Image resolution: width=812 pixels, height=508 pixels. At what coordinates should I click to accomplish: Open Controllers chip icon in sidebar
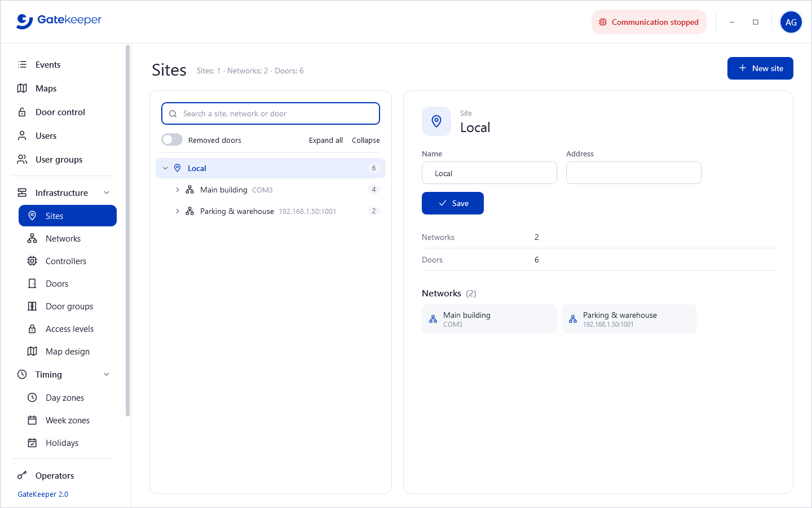32,261
